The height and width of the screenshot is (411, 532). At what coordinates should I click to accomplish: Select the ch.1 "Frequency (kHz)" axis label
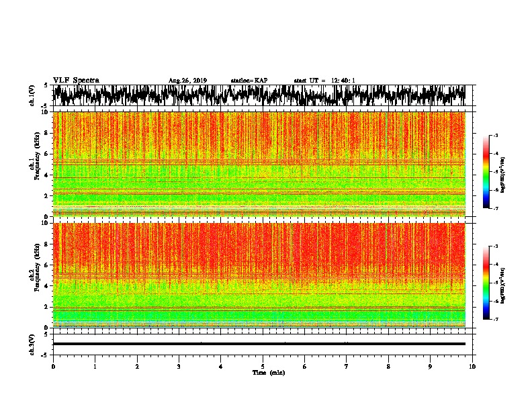37,156
